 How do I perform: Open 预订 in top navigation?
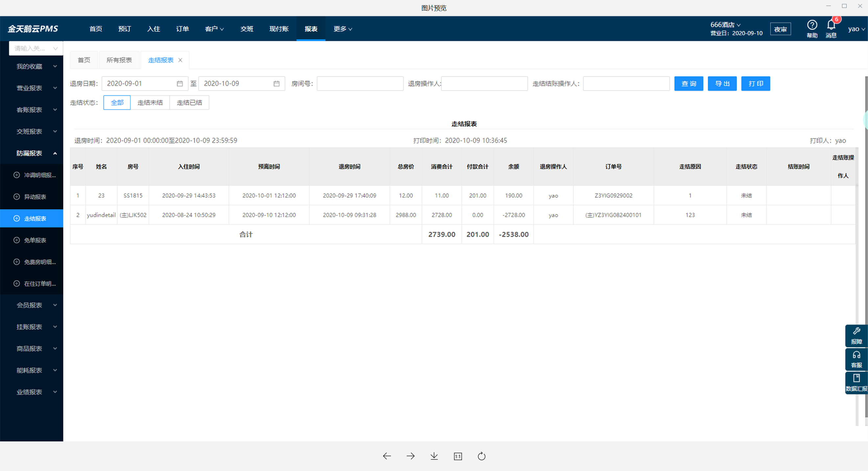[125, 29]
